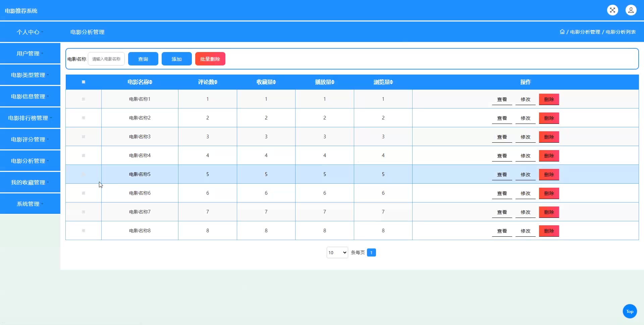Click 修改 for 电影名称2
Viewport: 644px width, 325px height.
(526, 118)
